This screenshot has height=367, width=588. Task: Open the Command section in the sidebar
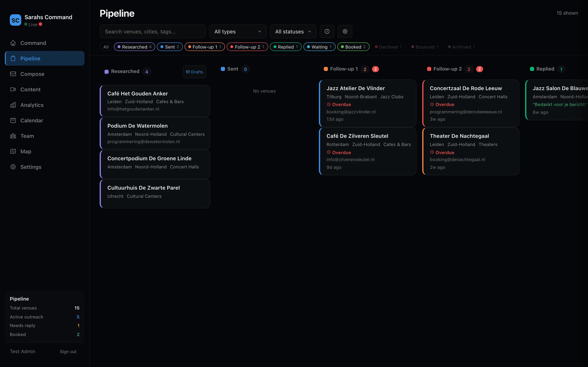(33, 43)
